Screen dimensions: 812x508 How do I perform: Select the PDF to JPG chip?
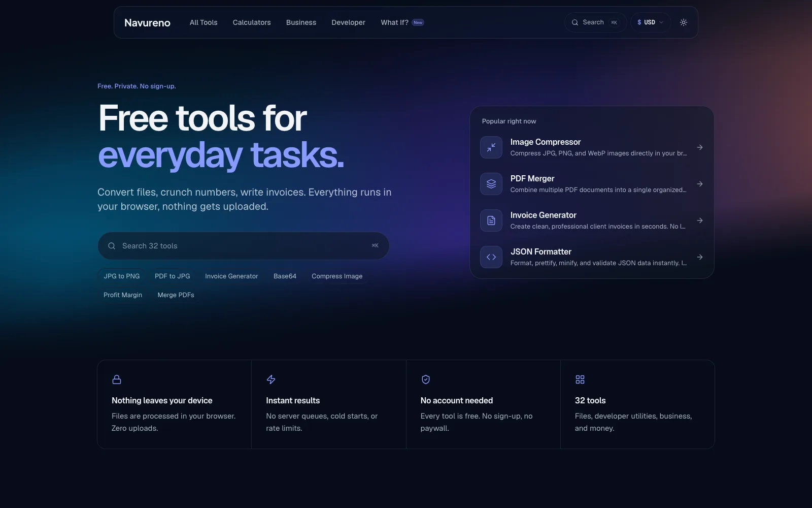173,276
